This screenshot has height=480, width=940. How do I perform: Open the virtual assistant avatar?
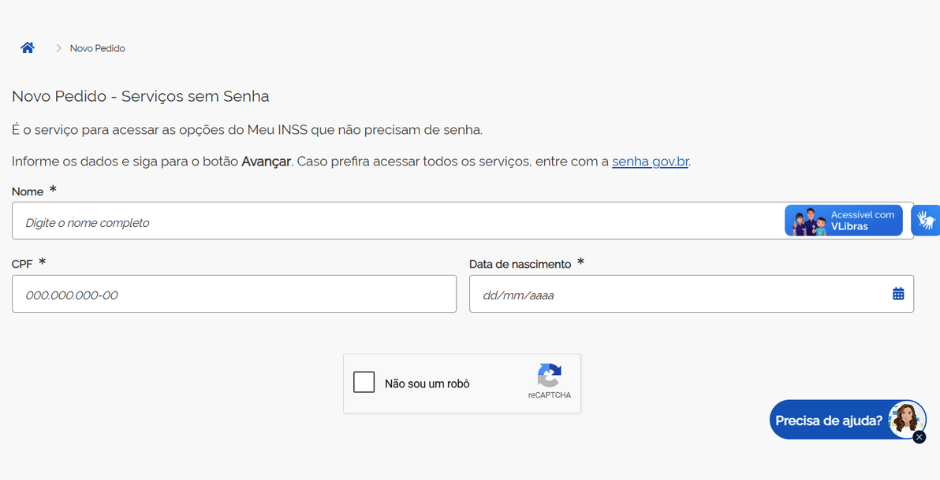[x=906, y=418]
